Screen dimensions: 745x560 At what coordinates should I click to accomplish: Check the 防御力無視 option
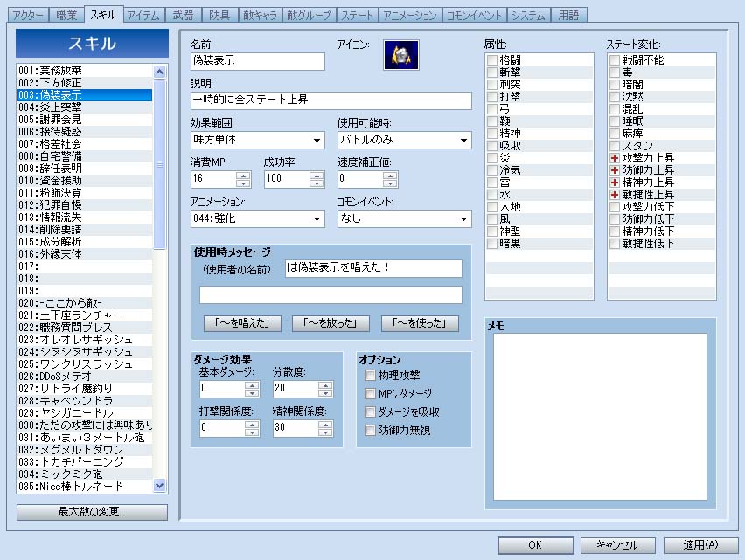pyautogui.click(x=371, y=431)
